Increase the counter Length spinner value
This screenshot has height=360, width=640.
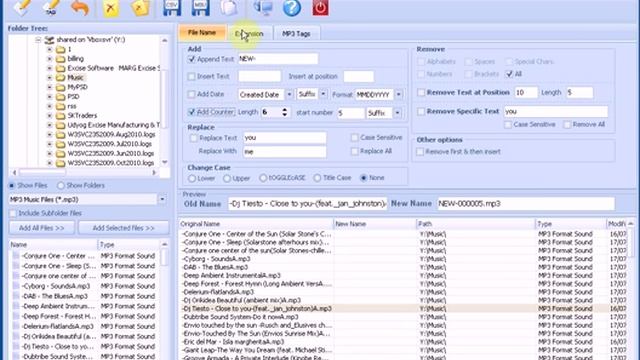tap(284, 109)
